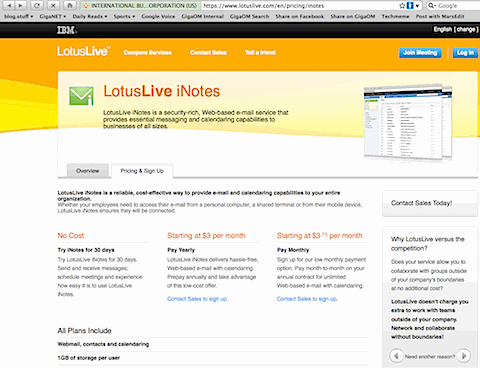The image size is (480, 368).
Task: Go to the browser Home icon
Action: [x=69, y=5]
